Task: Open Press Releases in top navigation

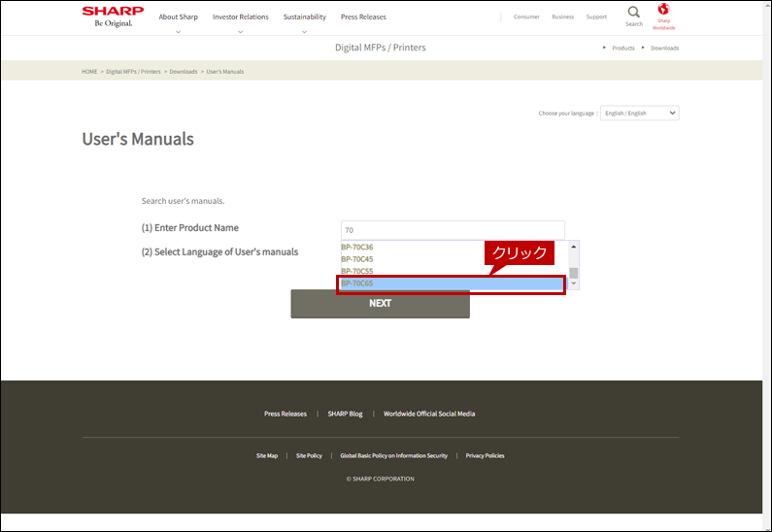Action: (x=363, y=17)
